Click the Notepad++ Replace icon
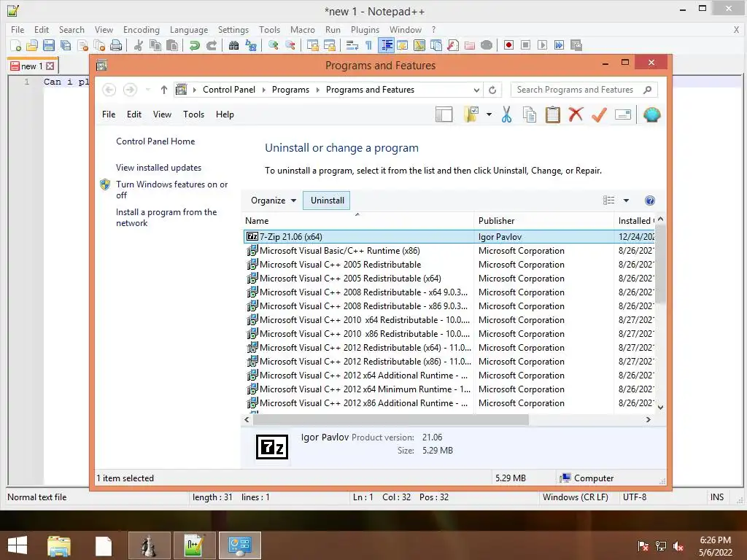 pyautogui.click(x=251, y=45)
